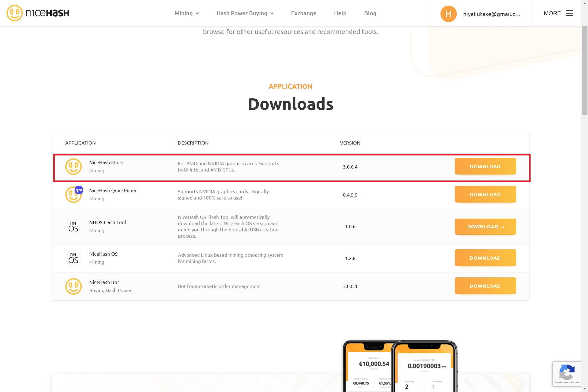Open NHOS Flash Tool download dropdown
Viewport: 588px width, 392px height.
485,226
